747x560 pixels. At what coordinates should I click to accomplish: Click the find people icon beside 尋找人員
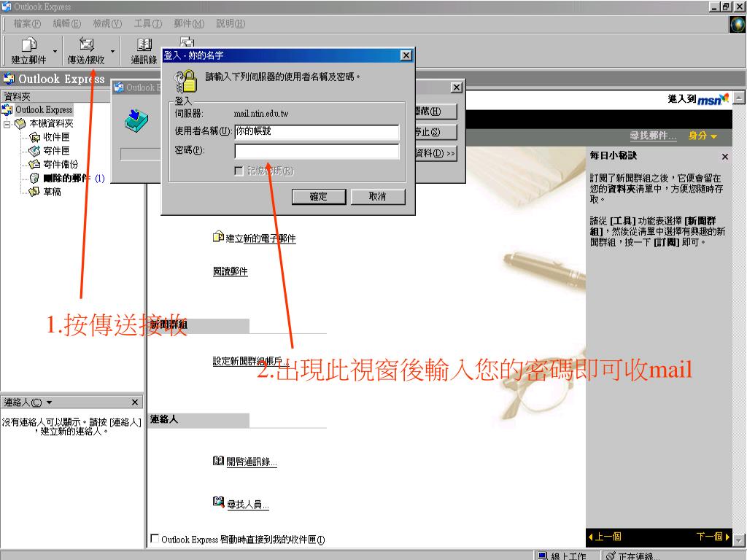(x=218, y=502)
